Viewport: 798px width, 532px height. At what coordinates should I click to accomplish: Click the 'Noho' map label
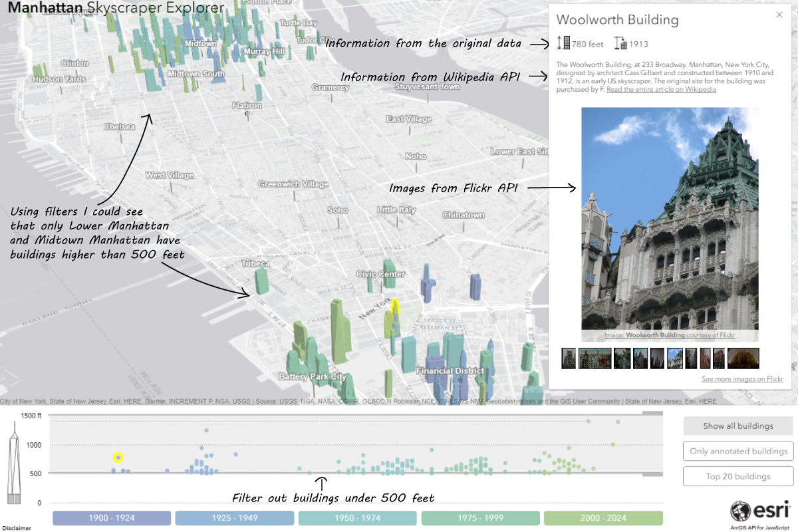416,156
